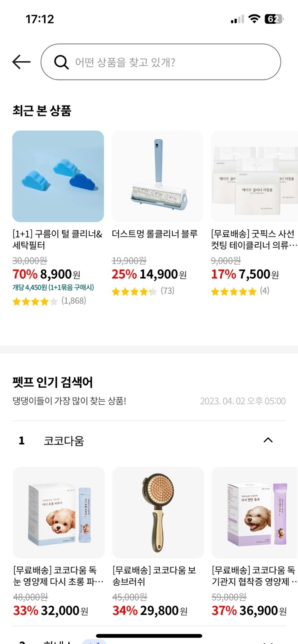Tap the 구름이 털 클리너& 세탁필터 title
Viewport: 298px width, 644px height.
point(58,240)
